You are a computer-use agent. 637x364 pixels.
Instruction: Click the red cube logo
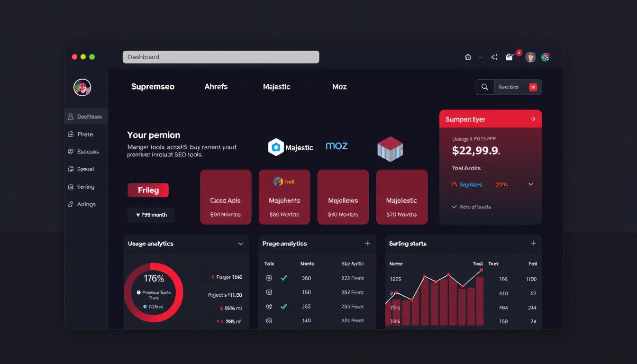click(x=390, y=149)
